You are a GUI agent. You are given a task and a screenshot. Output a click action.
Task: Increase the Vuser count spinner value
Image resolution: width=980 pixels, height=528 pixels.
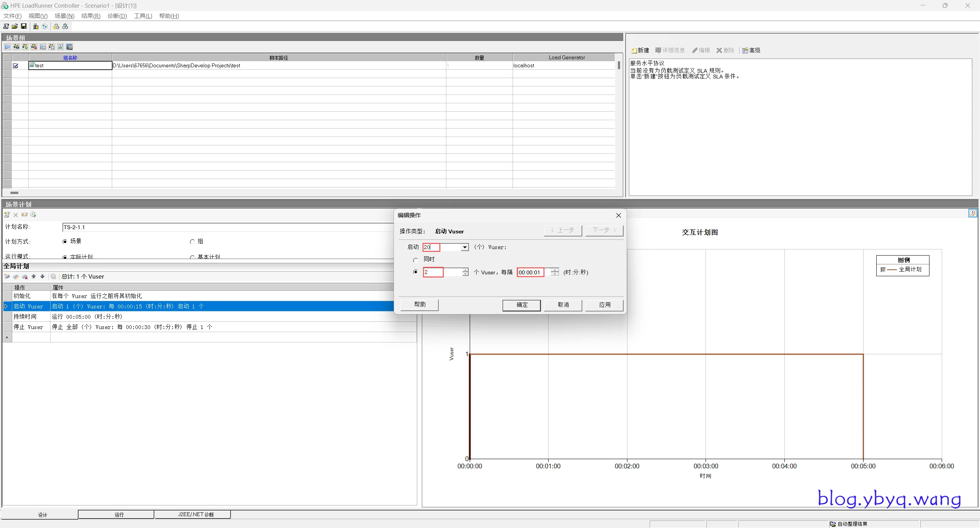pyautogui.click(x=465, y=270)
